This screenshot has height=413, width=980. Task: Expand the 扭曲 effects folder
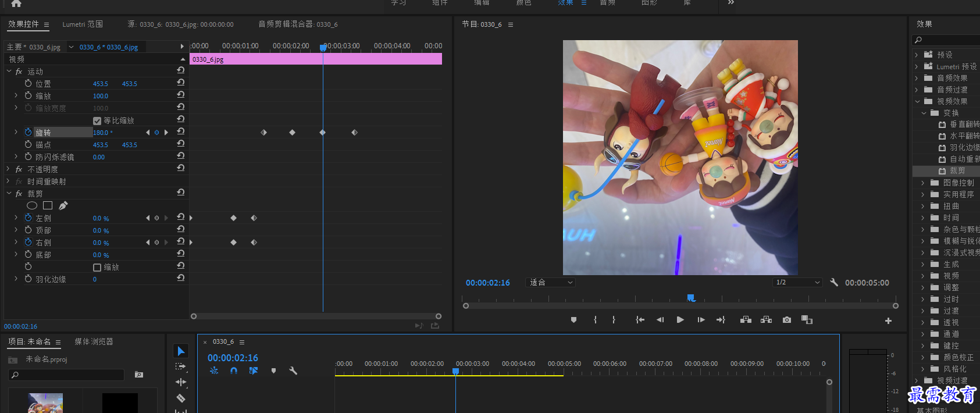tap(923, 206)
